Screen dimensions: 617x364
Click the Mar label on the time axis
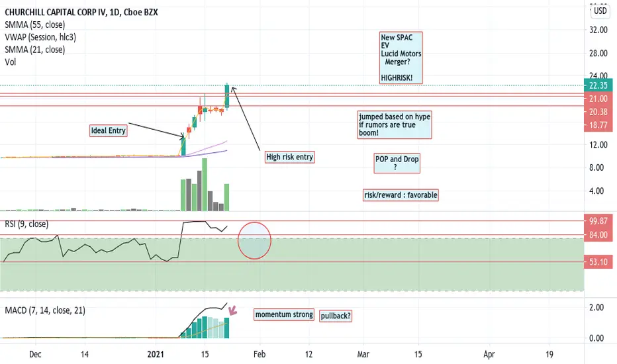click(x=363, y=354)
